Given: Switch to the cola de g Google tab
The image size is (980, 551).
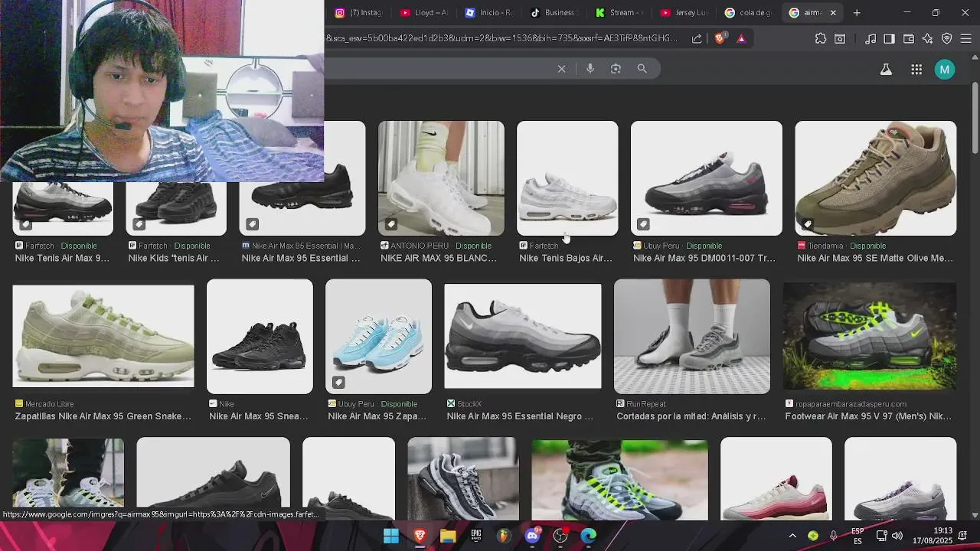Looking at the screenshot, I should [749, 13].
